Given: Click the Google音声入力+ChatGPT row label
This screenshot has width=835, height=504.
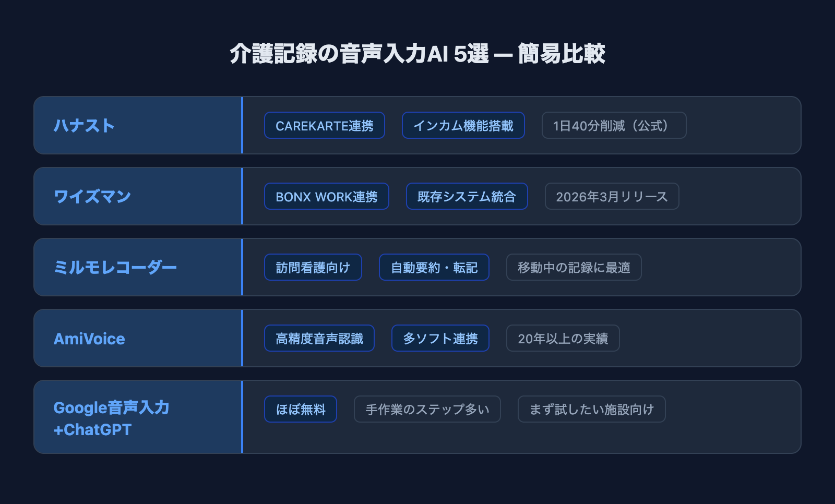Looking at the screenshot, I should [x=111, y=418].
